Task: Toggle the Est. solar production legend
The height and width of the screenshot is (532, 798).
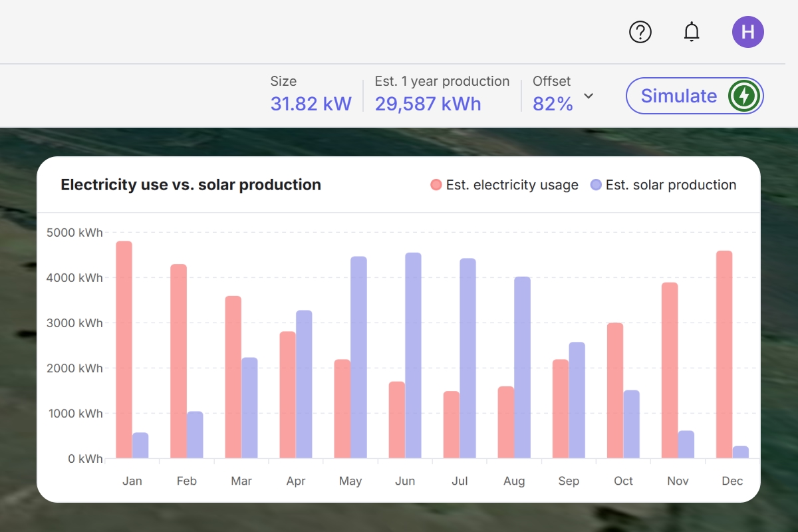Action: [x=664, y=185]
